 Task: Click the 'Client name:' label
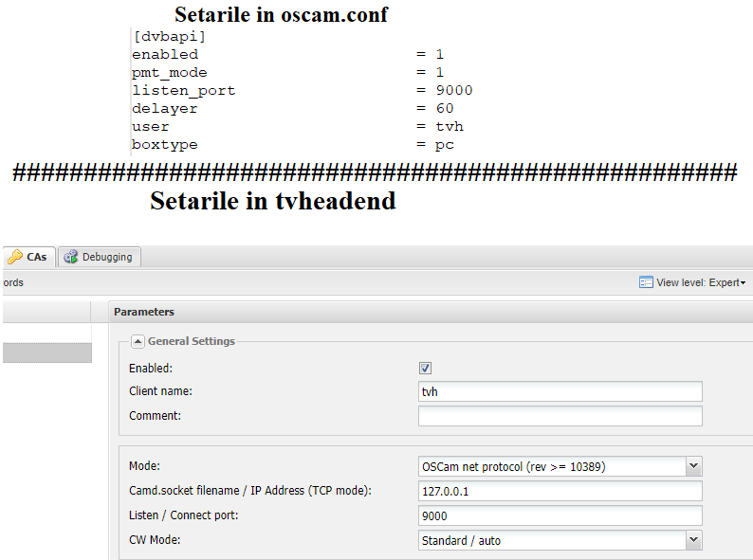160,391
